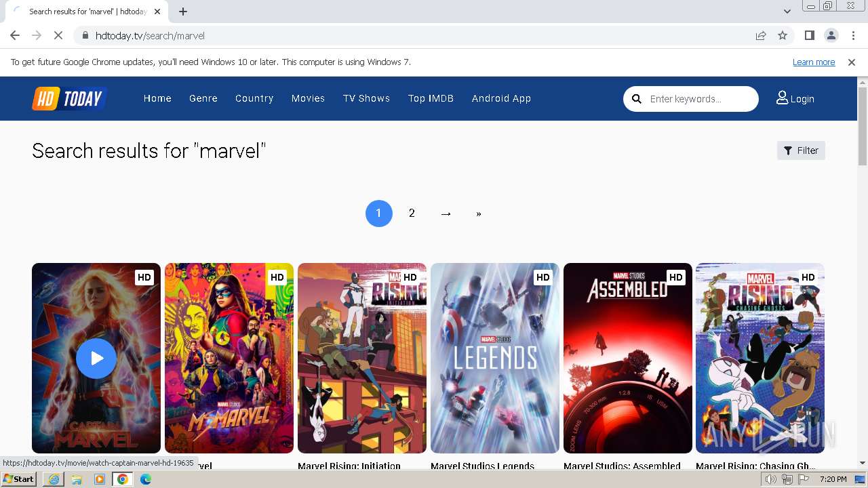The image size is (868, 488).
Task: Click the taskbar clock 7:20 PM
Action: (833, 479)
